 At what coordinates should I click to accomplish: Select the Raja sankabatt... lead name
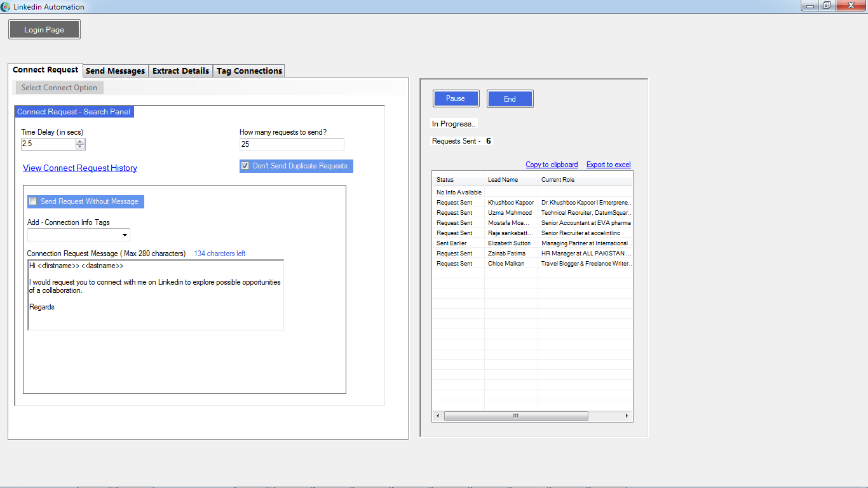(511, 233)
